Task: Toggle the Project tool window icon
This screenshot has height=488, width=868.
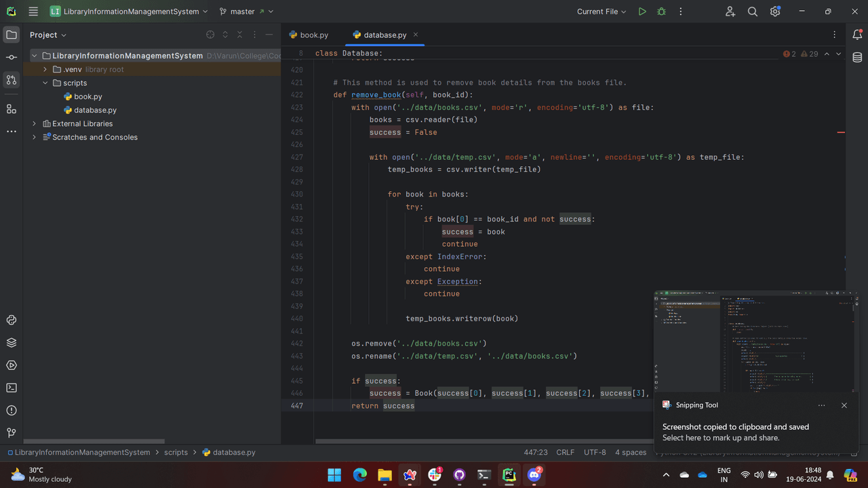Action: 12,35
